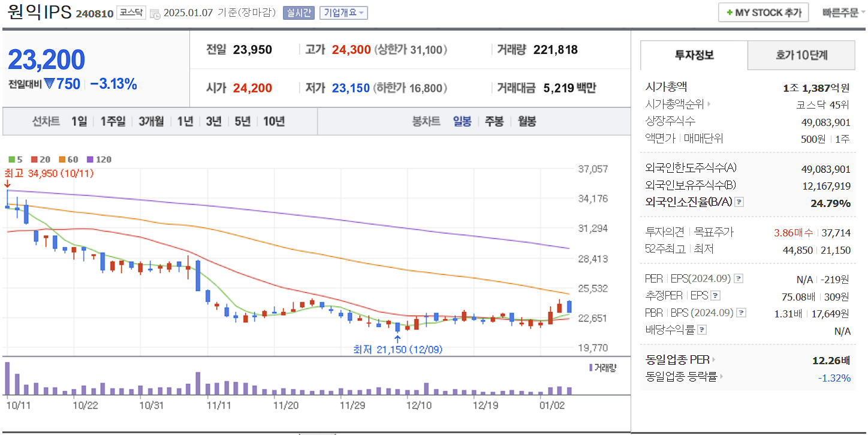This screenshot has height=435, width=868.
Task: Expand the 동일업종 등락률 detail arrow
Action: (722, 376)
